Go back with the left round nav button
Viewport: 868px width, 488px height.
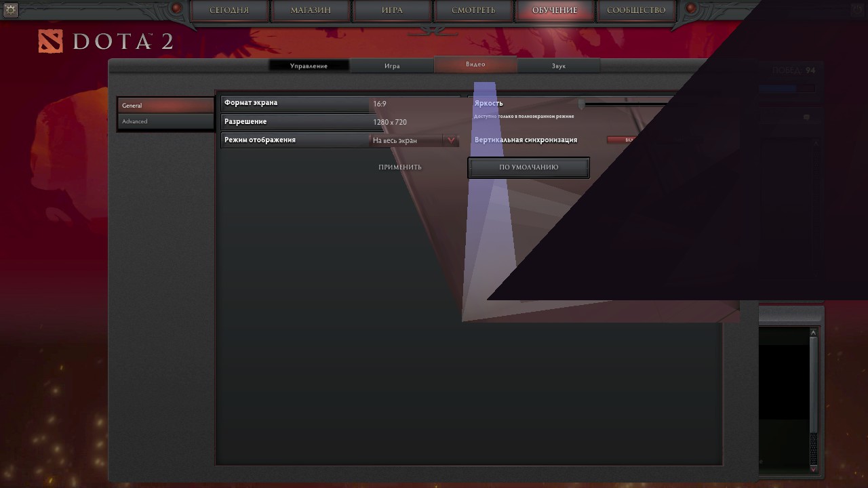pos(176,9)
